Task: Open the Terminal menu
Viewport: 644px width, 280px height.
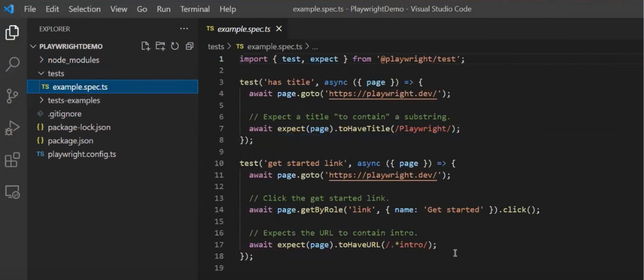Action: [x=195, y=9]
